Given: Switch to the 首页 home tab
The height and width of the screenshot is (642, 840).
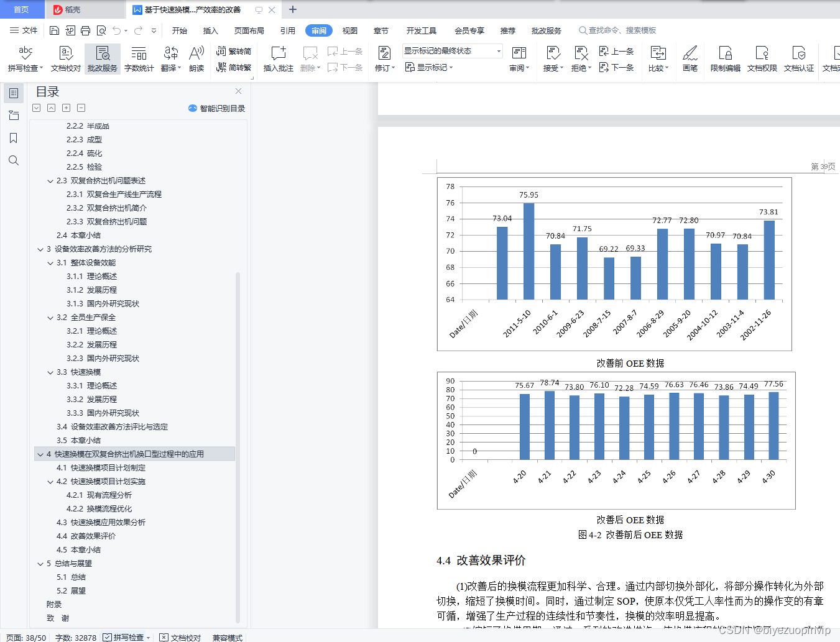Looking at the screenshot, I should click(x=22, y=9).
